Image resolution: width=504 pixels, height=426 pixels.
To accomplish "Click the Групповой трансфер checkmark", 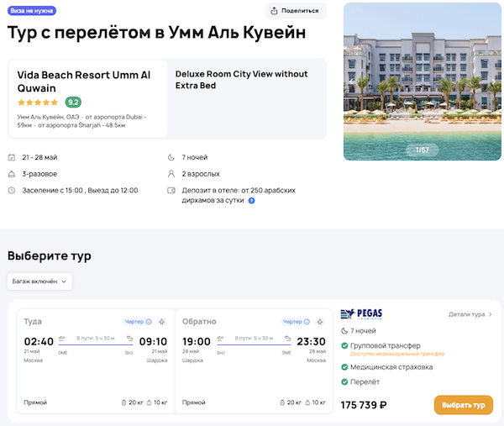I will tap(344, 345).
